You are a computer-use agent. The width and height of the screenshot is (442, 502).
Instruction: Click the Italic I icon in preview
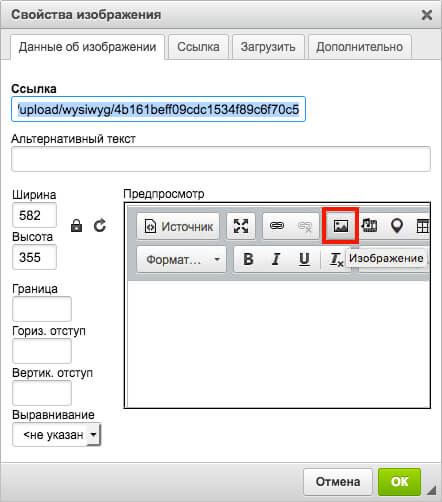point(276,259)
